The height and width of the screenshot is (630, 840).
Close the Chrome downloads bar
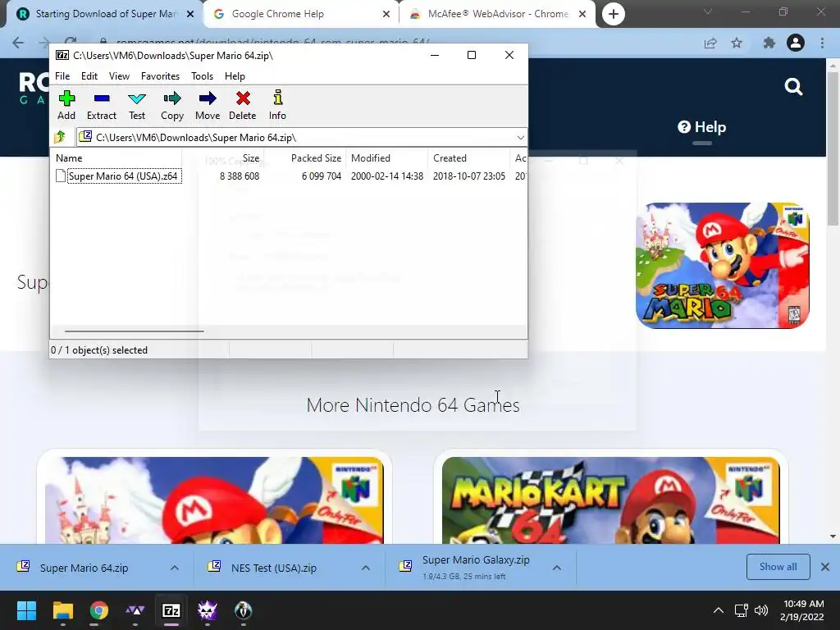pos(825,567)
